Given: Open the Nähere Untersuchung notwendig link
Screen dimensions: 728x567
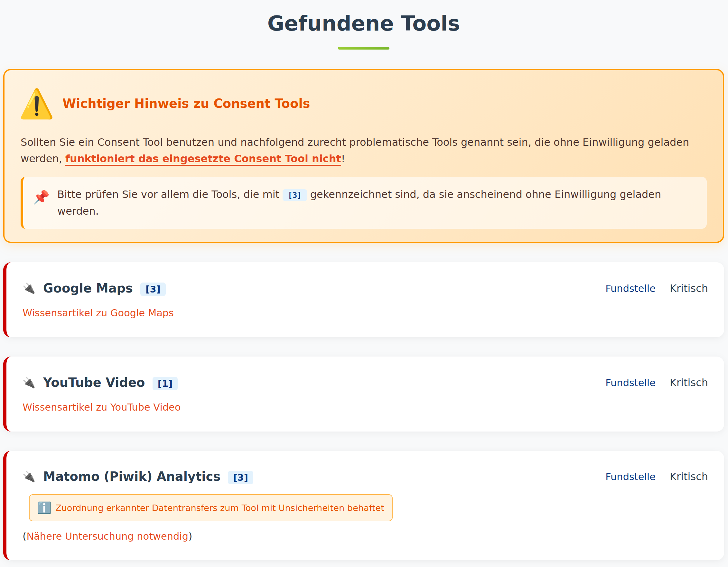Looking at the screenshot, I should (x=107, y=536).
